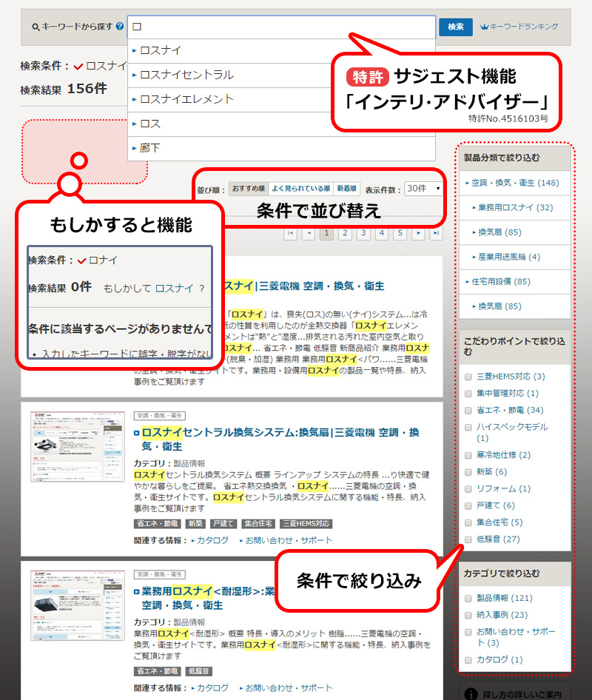Select page 2 in pagination

345,233
